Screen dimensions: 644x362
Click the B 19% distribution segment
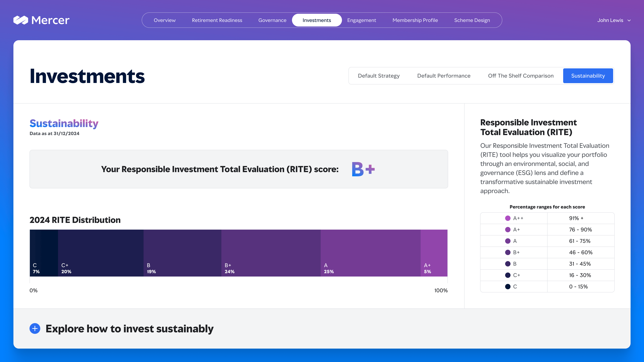point(182,253)
